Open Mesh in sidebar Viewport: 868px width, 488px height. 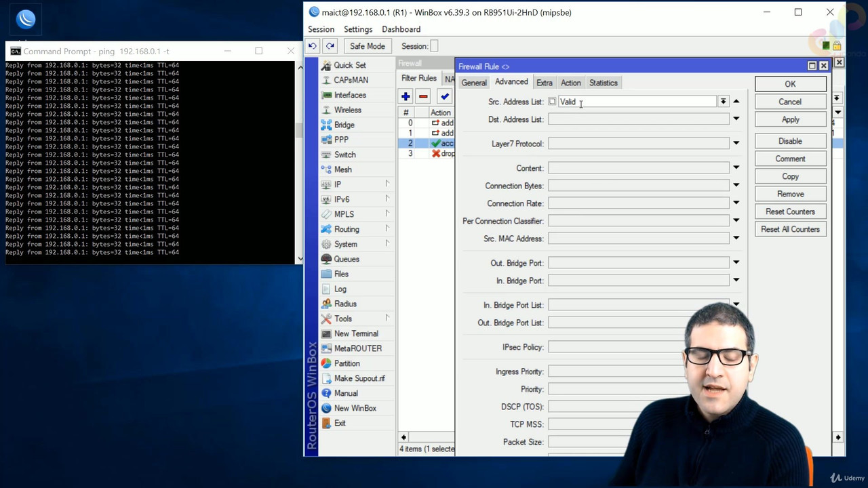click(342, 169)
